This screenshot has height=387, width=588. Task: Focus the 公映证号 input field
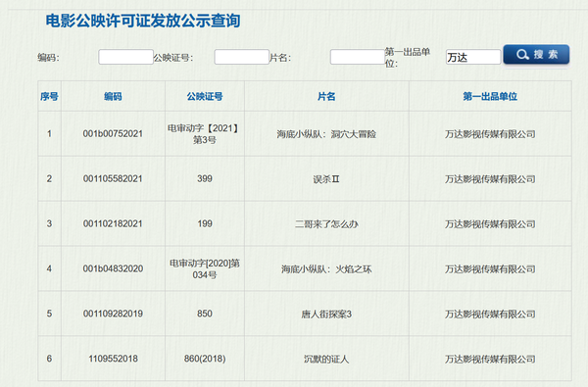click(241, 57)
